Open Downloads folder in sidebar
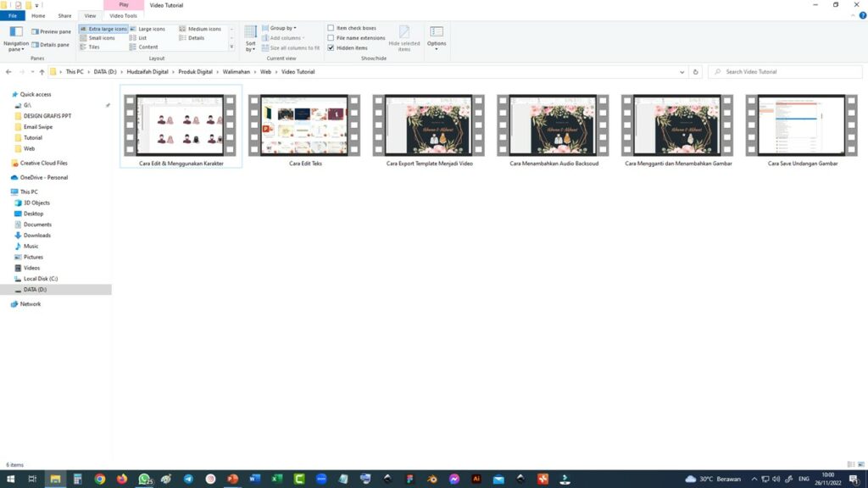The image size is (868, 488). (36, 236)
